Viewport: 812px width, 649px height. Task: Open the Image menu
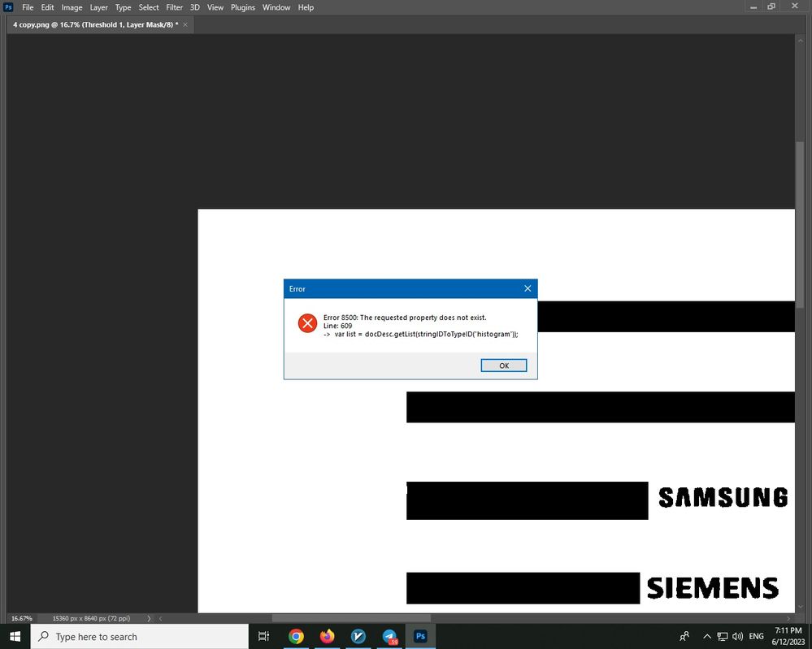[x=72, y=7]
